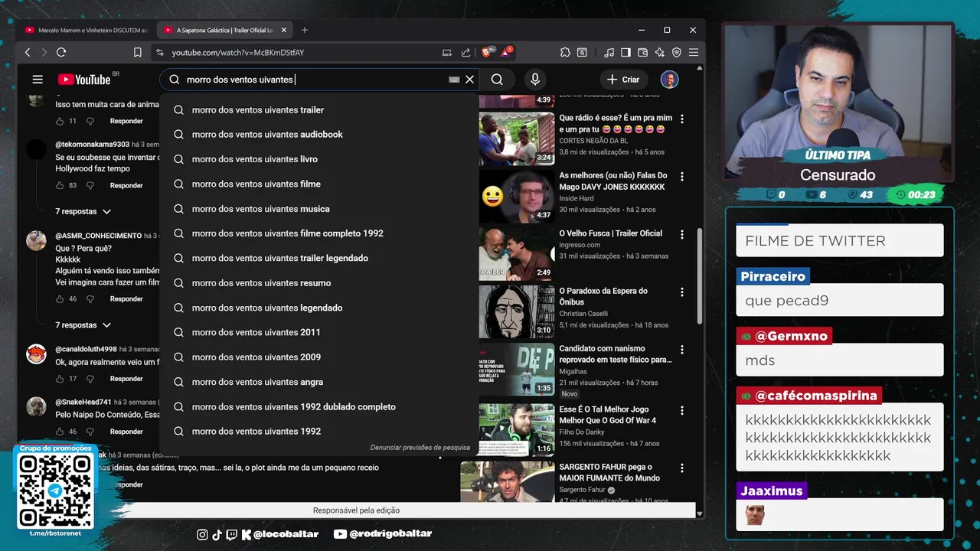Reply to the @canaldoluth4998 comment via Responder

[x=126, y=378]
